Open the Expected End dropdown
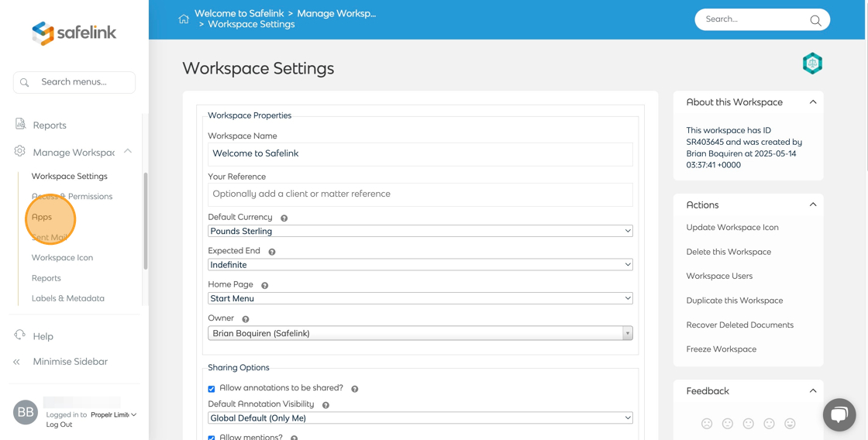Viewport: 868px width, 440px height. [420, 265]
